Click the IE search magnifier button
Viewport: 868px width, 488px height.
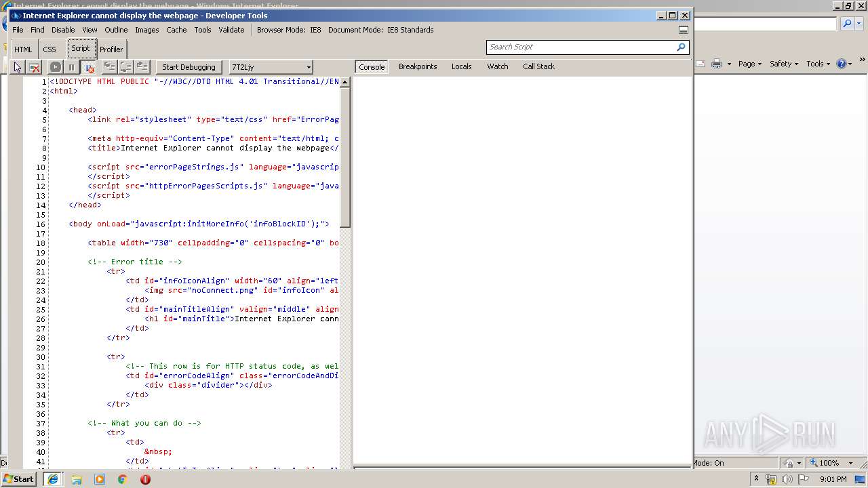coord(846,24)
